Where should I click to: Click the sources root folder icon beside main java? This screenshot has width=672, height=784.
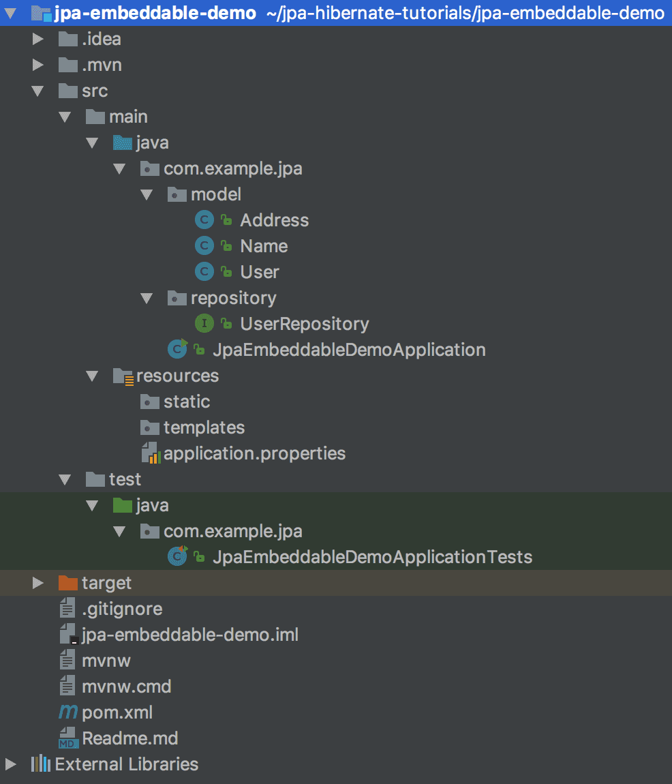tap(121, 142)
